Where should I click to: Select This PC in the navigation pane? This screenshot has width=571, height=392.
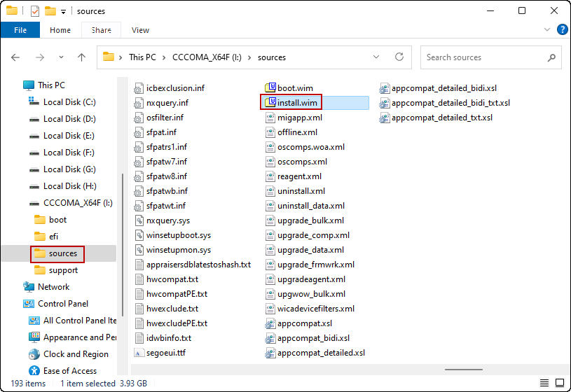(51, 85)
